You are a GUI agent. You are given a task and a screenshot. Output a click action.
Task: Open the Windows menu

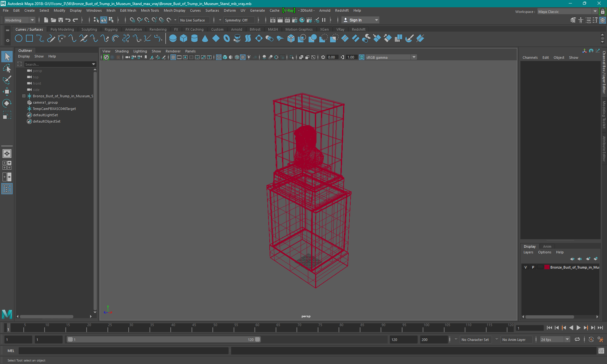94,10
